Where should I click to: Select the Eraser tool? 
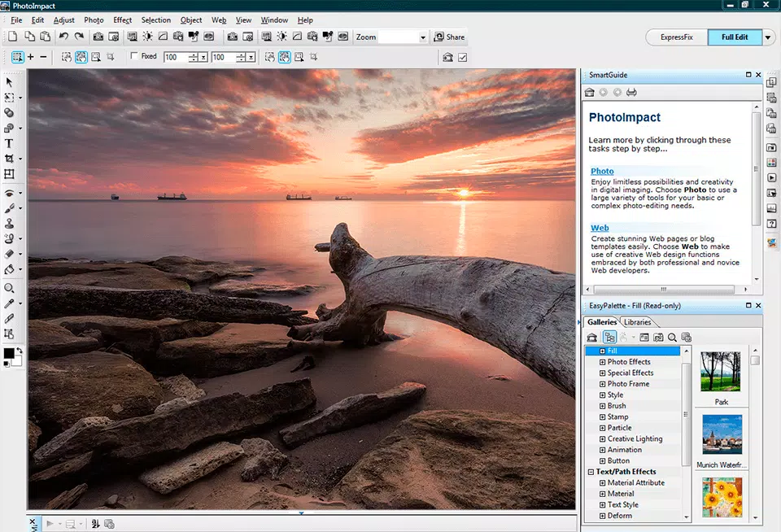point(9,254)
